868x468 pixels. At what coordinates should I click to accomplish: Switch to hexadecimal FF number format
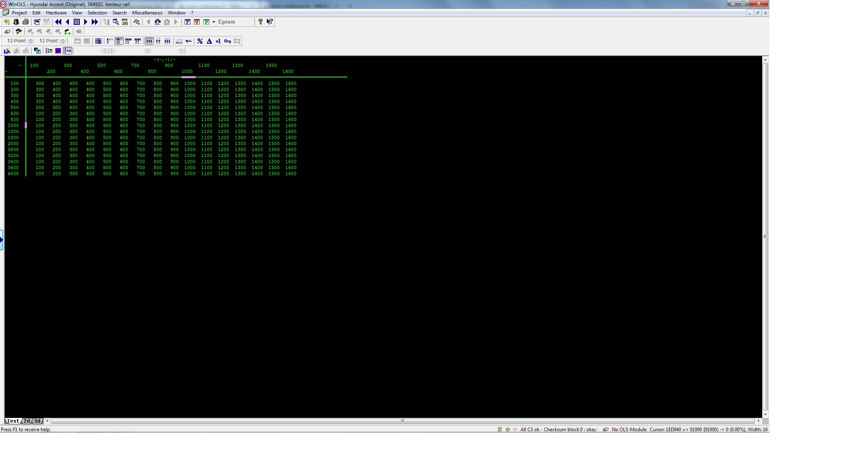point(158,41)
